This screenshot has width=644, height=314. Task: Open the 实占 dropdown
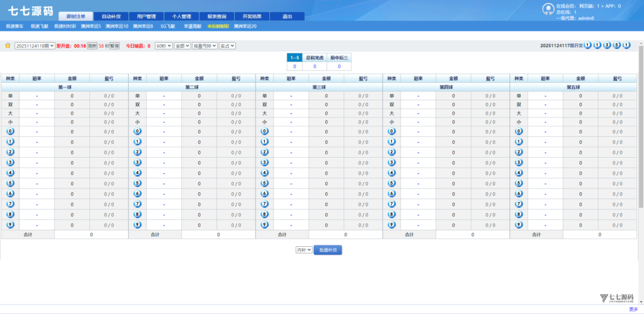click(x=228, y=46)
